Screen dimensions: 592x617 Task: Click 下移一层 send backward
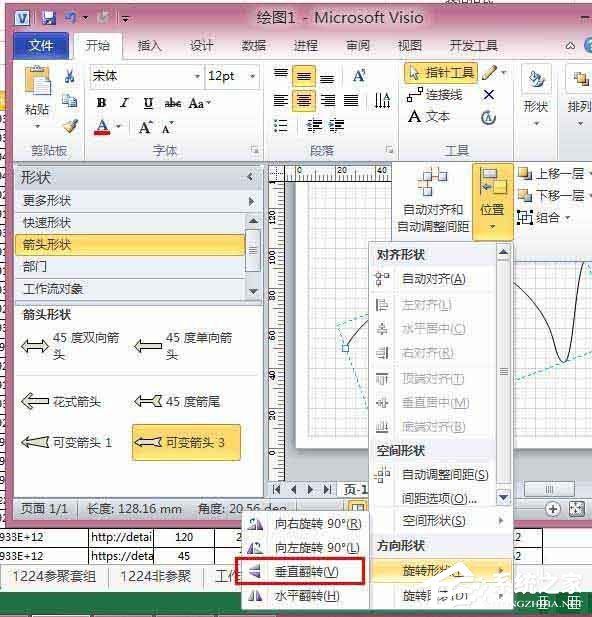pos(553,196)
